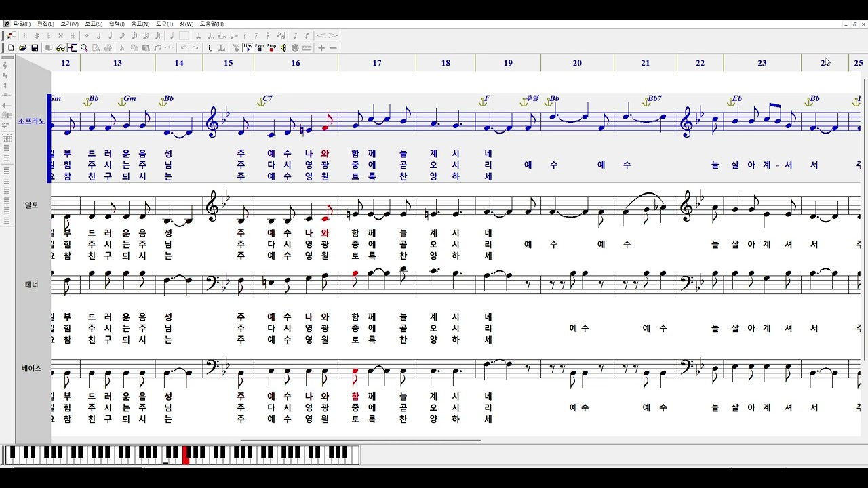
Task: Select the eighth note duration
Action: pyautogui.click(x=122, y=35)
